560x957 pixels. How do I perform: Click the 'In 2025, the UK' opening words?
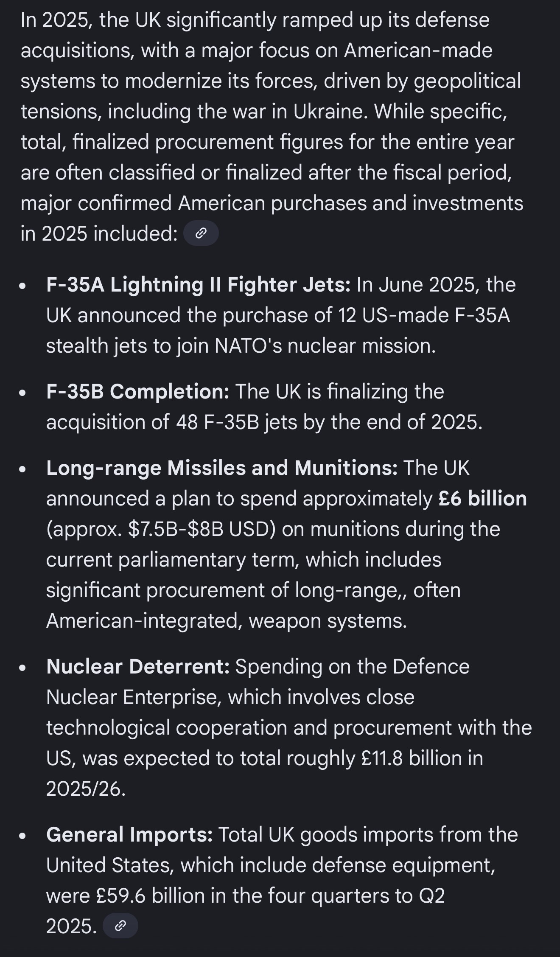[91, 20]
